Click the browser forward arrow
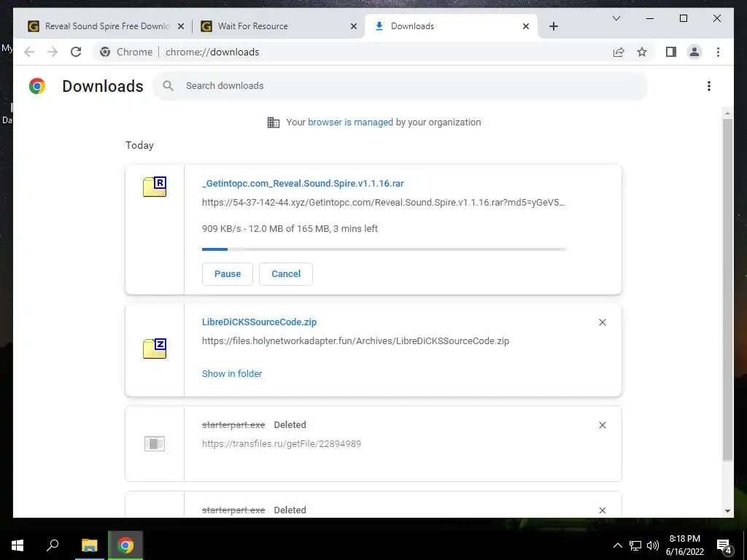Image resolution: width=747 pixels, height=560 pixels. [x=53, y=52]
